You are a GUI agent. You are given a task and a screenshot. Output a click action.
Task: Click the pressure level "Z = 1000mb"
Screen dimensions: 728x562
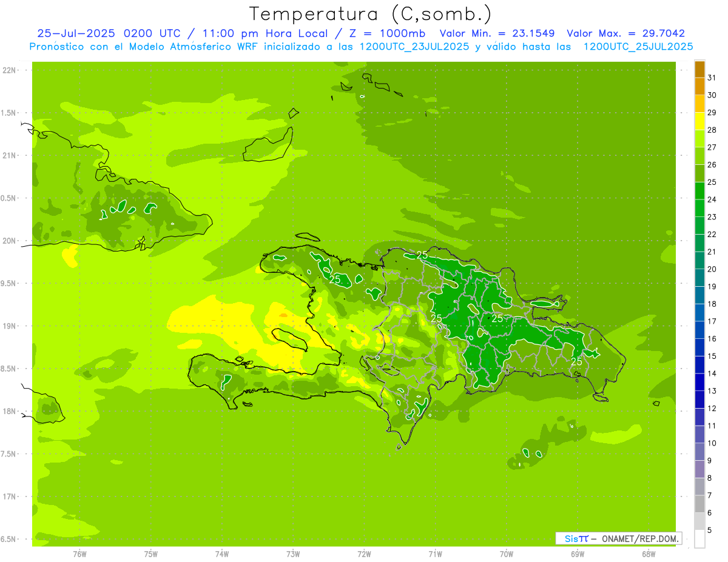(388, 33)
